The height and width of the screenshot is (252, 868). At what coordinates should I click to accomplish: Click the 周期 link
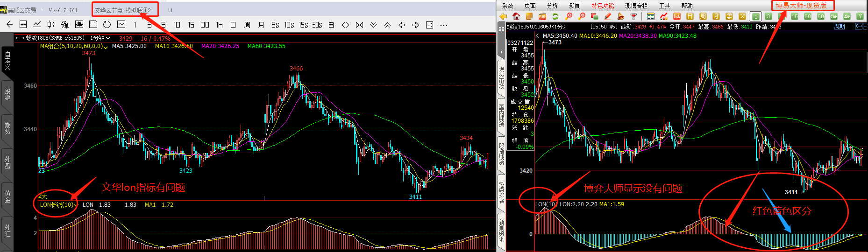(x=840, y=27)
